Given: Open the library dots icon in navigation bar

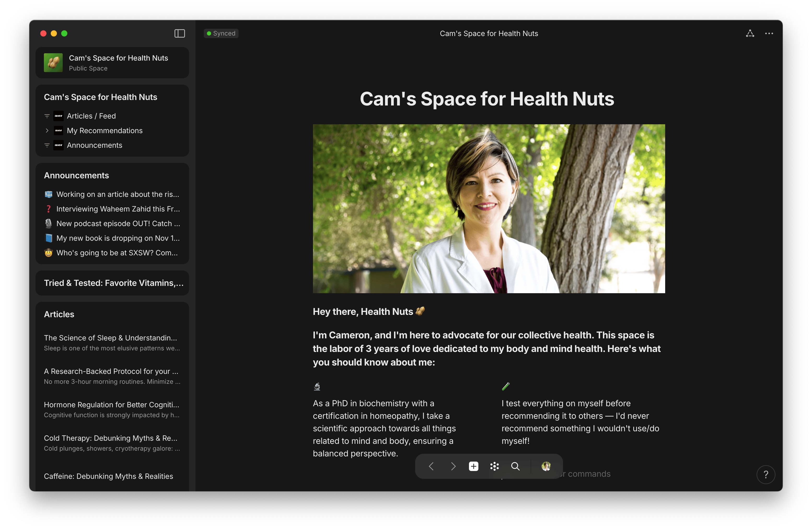Looking at the screenshot, I should pos(494,466).
